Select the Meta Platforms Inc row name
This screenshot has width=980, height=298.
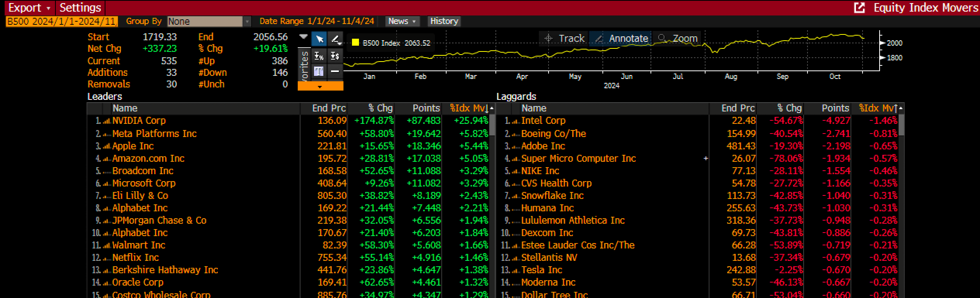(x=154, y=134)
